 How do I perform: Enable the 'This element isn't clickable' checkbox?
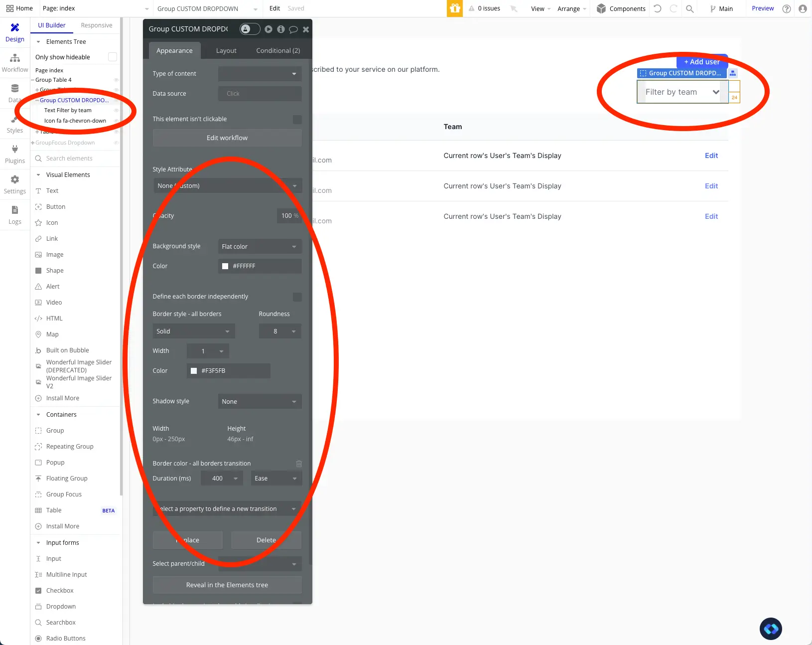[297, 120]
